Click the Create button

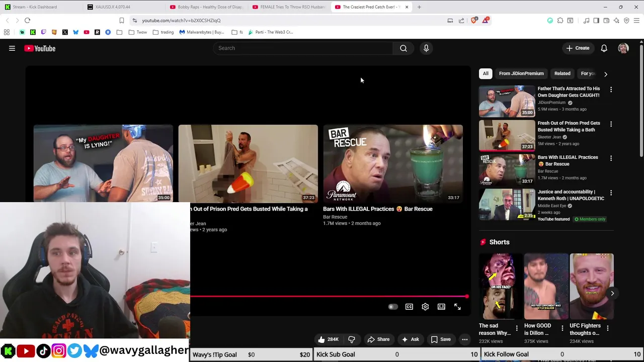point(578,48)
